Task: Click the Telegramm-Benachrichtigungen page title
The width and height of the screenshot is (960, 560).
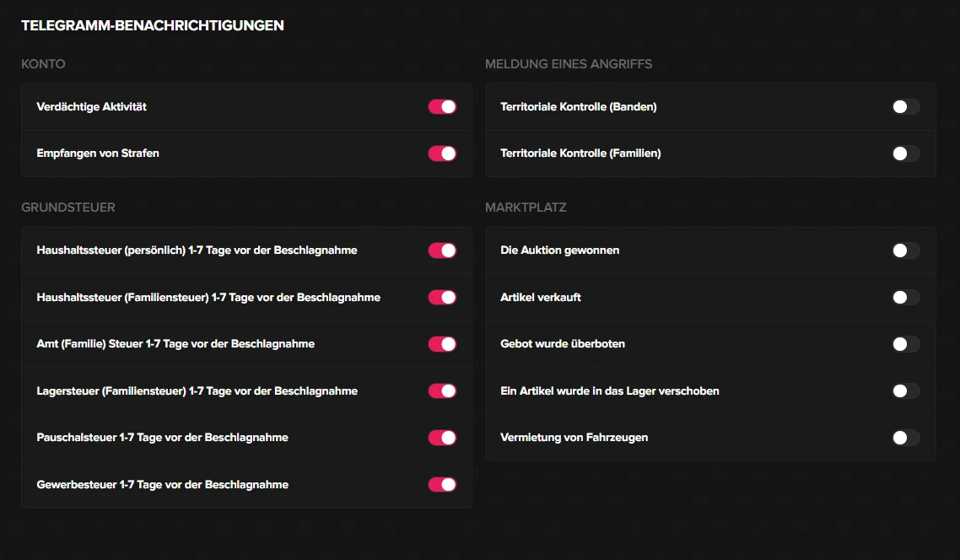Action: point(153,25)
